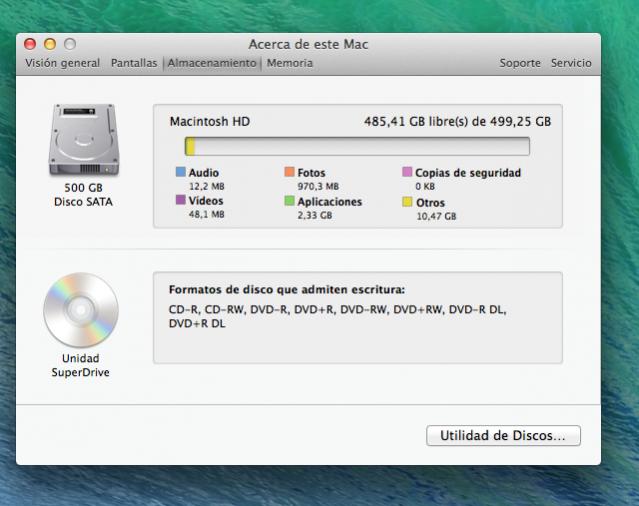Viewport: 639px width, 506px height.
Task: Go to the Memoria tab
Action: [x=290, y=63]
